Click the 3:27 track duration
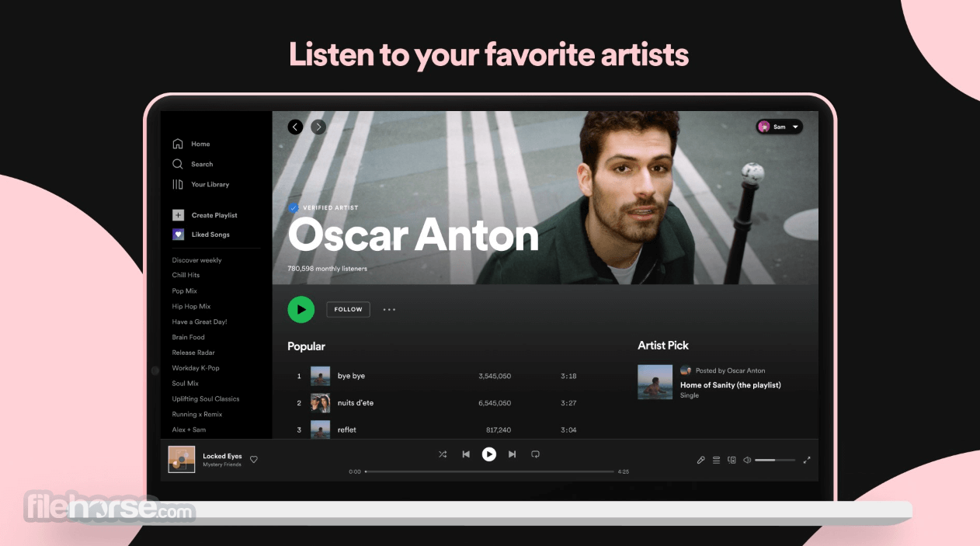Image resolution: width=980 pixels, height=546 pixels. click(x=568, y=403)
